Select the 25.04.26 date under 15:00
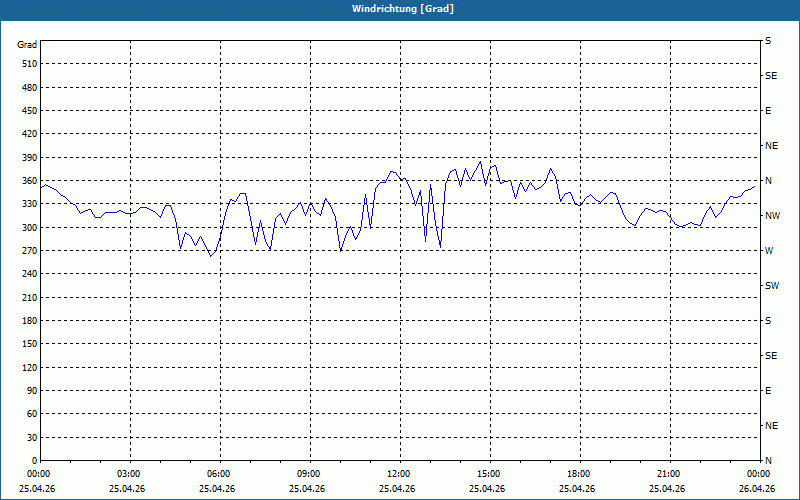Viewport: 800px width, 500px height. point(487,489)
